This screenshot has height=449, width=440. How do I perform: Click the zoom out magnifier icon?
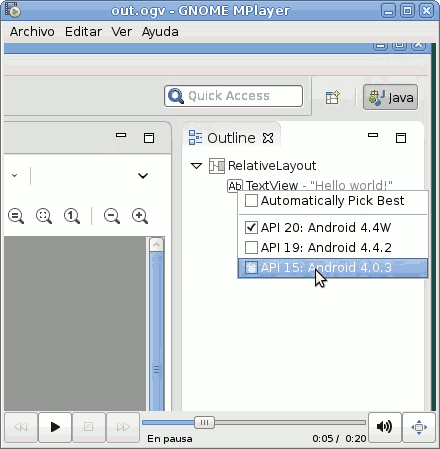112,216
